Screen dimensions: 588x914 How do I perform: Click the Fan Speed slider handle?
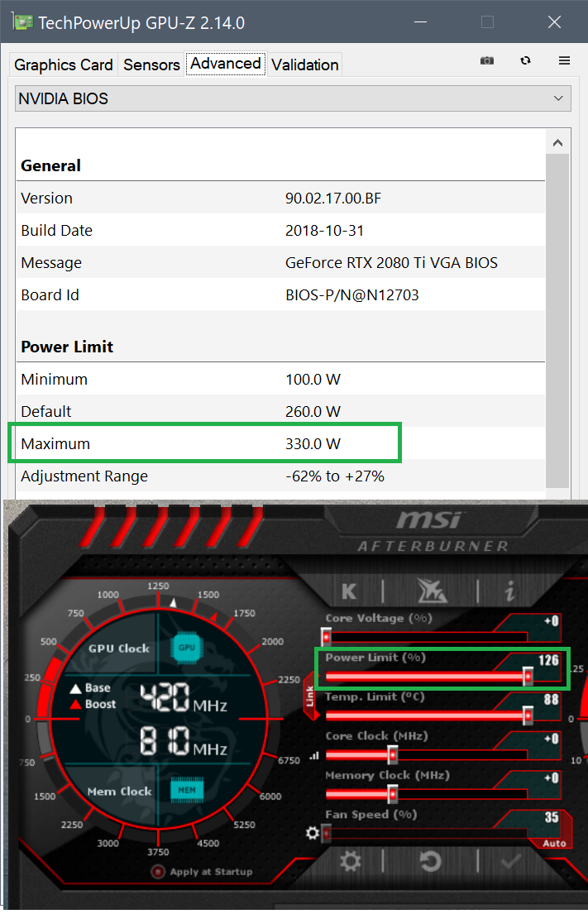coord(327,834)
